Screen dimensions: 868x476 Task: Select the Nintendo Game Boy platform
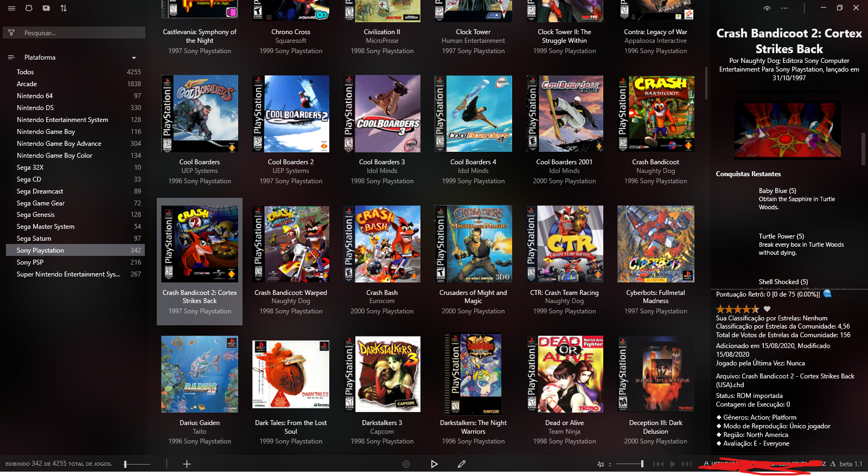tap(75, 132)
